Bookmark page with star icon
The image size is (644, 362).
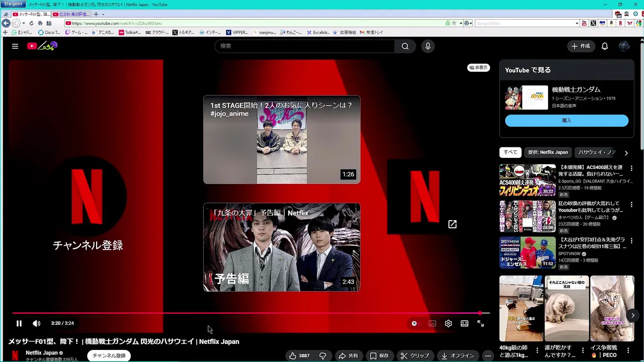click(x=454, y=23)
